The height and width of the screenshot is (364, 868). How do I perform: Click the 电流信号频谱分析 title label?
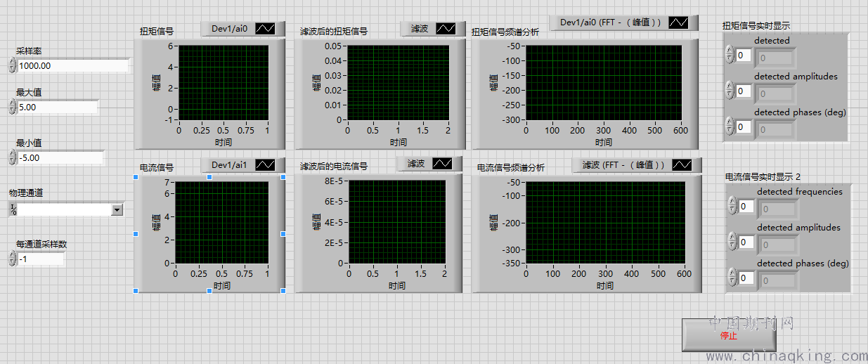click(511, 168)
